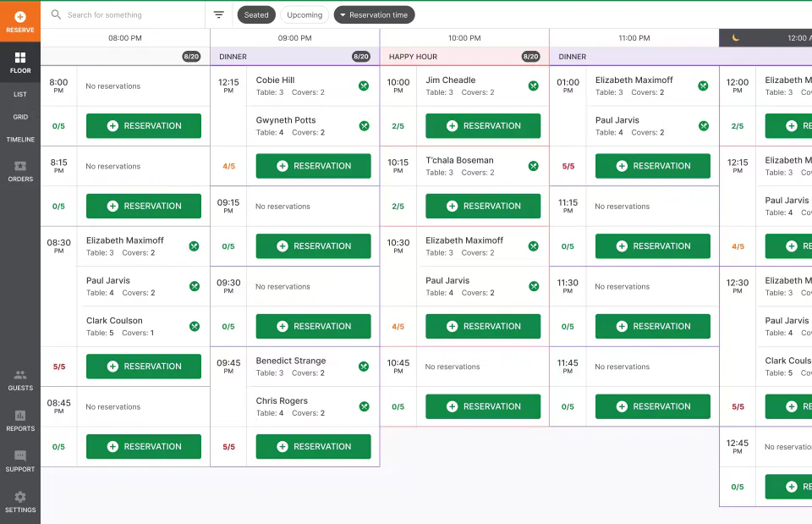Click seated icon for Elizabeth Maximoff 08:30

195,246
